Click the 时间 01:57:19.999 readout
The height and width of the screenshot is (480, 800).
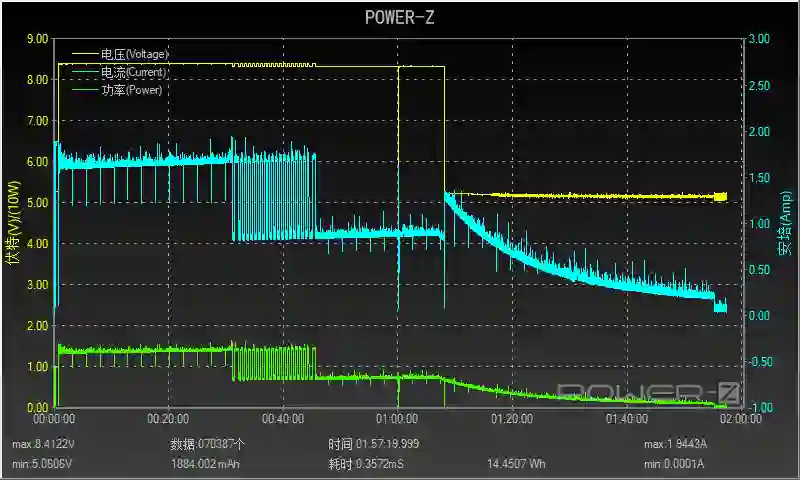[x=373, y=444]
